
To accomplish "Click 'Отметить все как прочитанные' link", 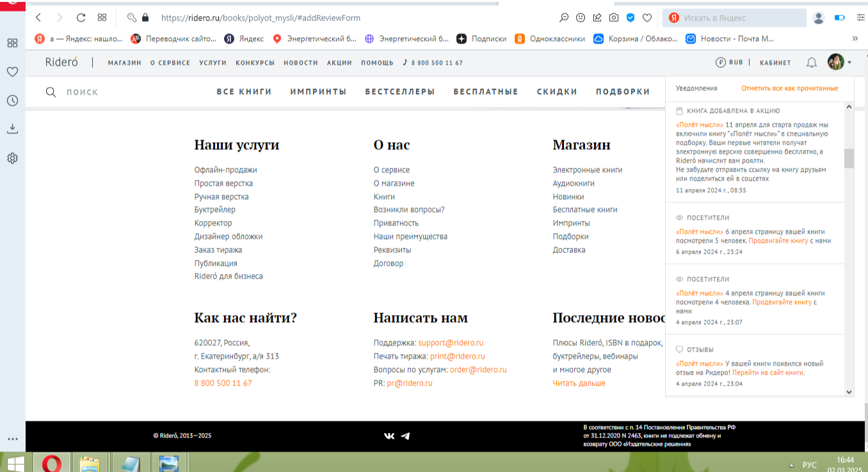I will [x=789, y=88].
